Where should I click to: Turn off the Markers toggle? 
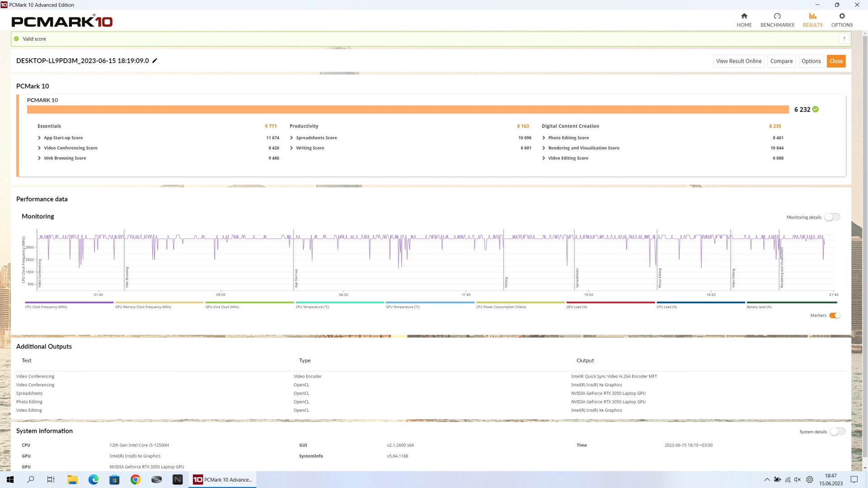coord(835,315)
